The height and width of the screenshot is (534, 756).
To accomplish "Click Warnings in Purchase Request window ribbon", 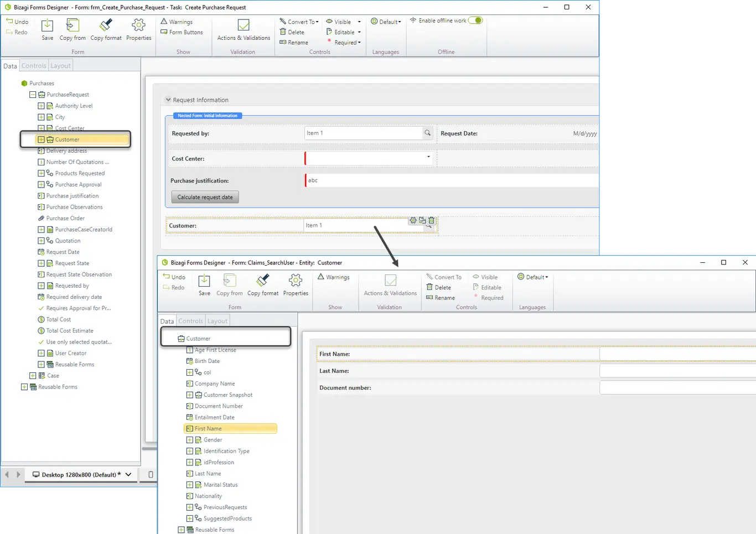I will tap(177, 22).
